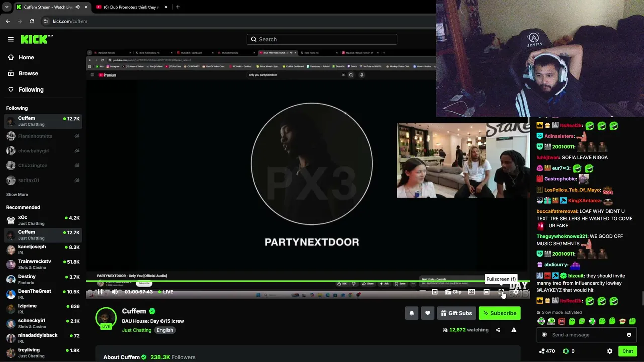The image size is (644, 362).
Task: Open recommended channel Trainwreckstv
Action: [x=43, y=264]
